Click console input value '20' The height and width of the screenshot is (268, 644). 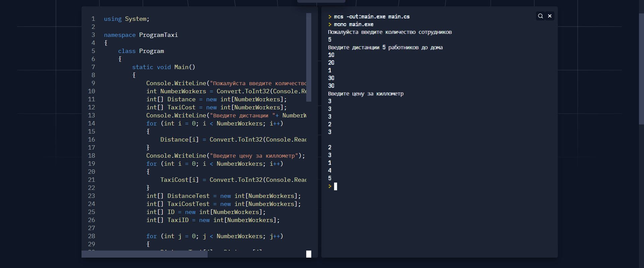point(331,63)
